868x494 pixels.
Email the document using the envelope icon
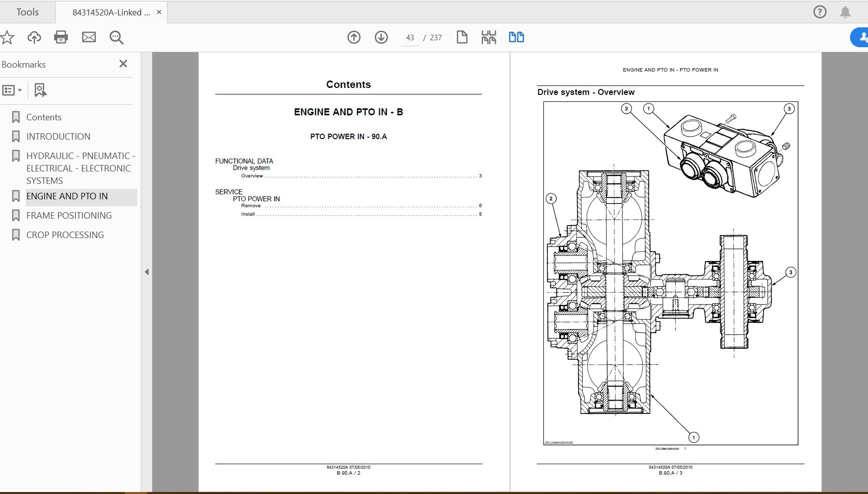[89, 37]
